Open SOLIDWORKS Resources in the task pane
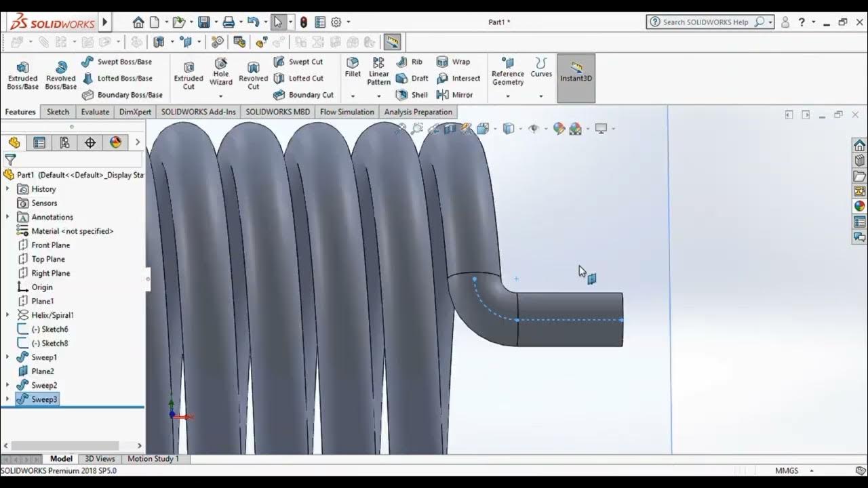This screenshot has width=868, height=488. (859, 146)
